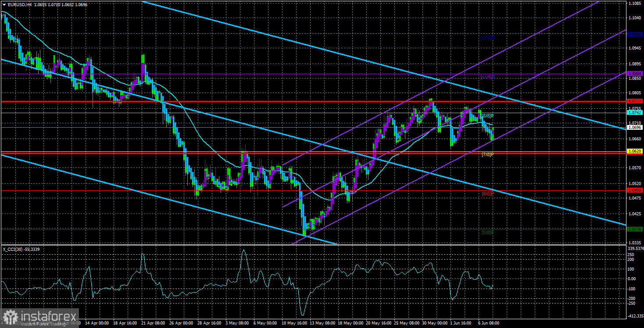Click the 1.0986 blue price level tag
Viewport: 644px width, 328px height.
[x=635, y=34]
